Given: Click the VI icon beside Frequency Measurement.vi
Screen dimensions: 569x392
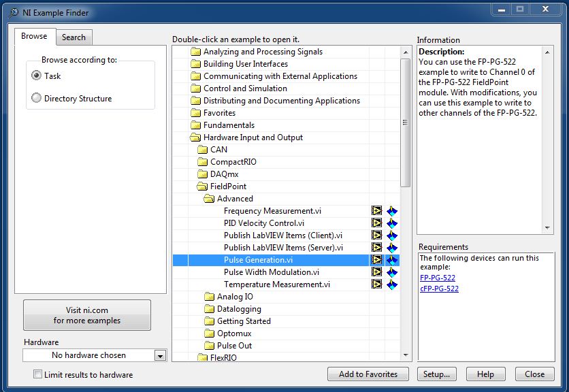Looking at the screenshot, I should (376, 211).
